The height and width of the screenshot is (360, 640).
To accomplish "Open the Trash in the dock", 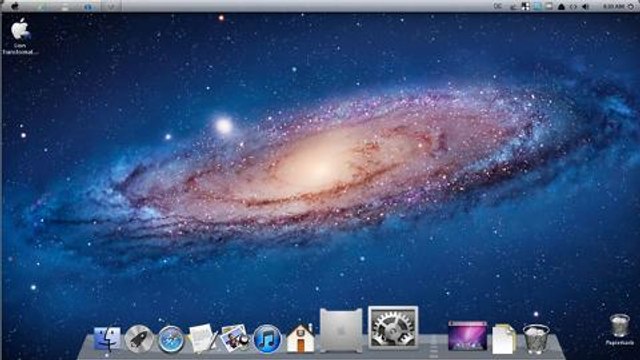I will pos(536,339).
